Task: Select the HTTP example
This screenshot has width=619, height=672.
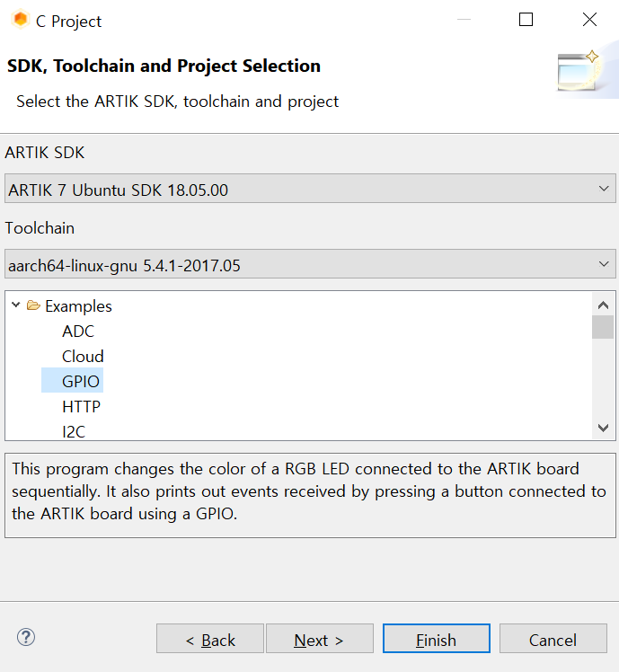Action: (81, 406)
